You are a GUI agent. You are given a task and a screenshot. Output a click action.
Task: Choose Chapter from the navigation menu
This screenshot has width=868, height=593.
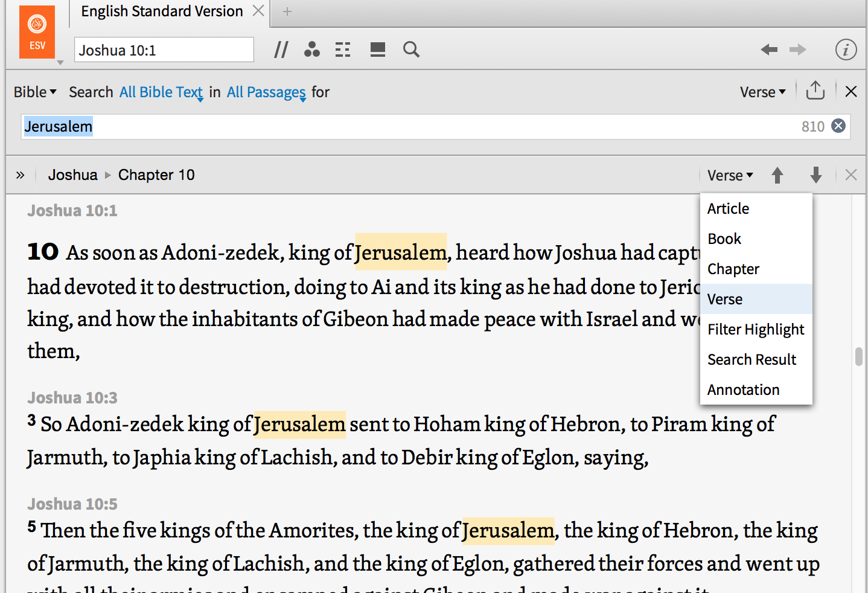[x=756, y=269]
